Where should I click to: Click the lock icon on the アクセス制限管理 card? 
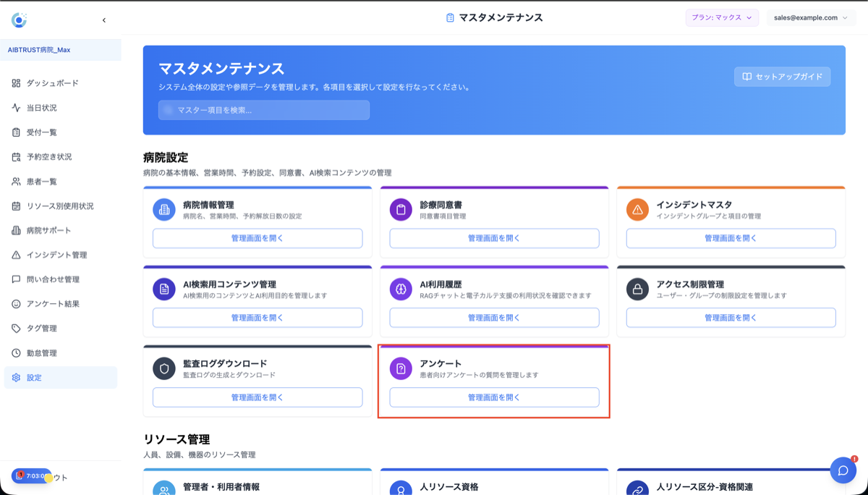tap(637, 289)
